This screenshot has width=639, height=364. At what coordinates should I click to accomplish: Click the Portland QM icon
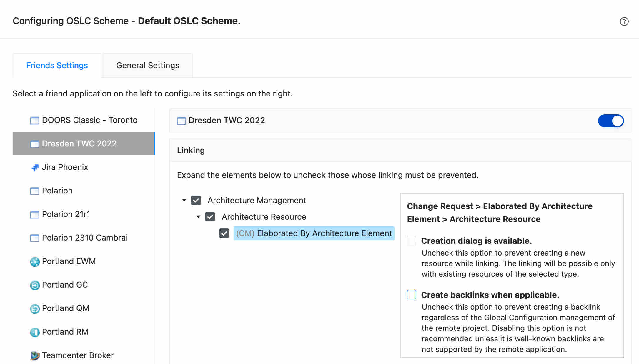tap(35, 308)
